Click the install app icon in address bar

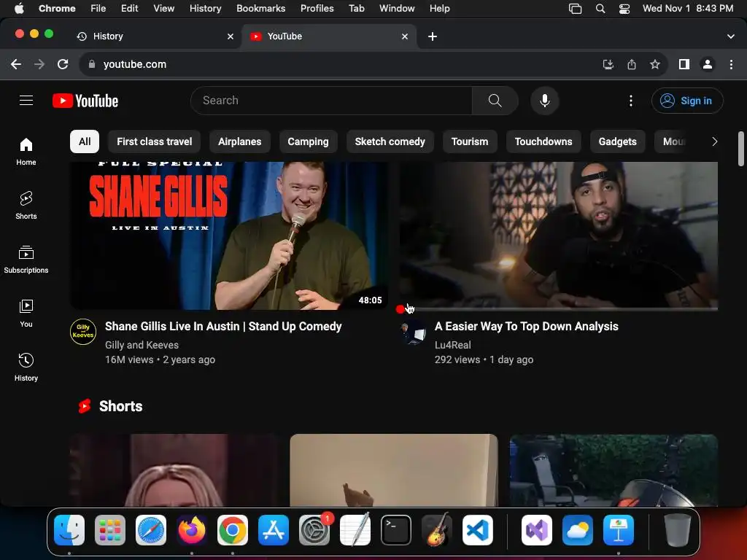click(x=608, y=64)
